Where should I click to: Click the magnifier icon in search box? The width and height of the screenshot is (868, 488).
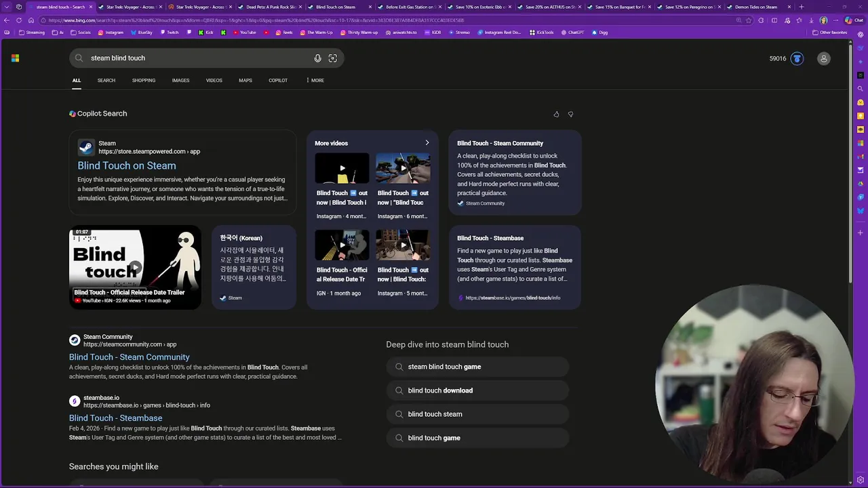pyautogui.click(x=79, y=58)
